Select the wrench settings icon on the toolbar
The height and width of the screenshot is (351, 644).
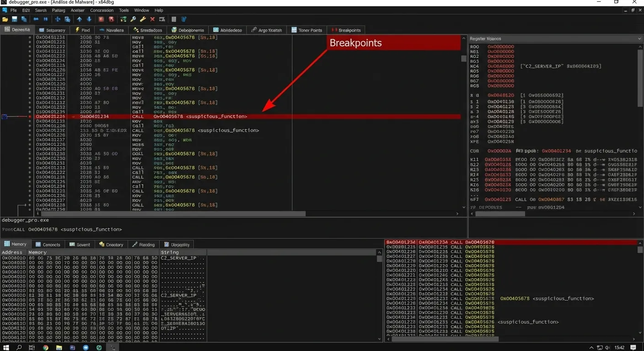(x=142, y=19)
